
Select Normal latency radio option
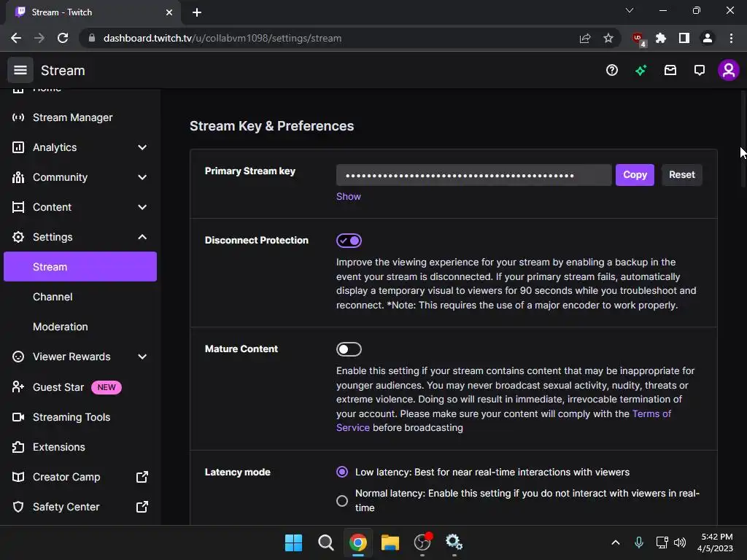pyautogui.click(x=341, y=500)
